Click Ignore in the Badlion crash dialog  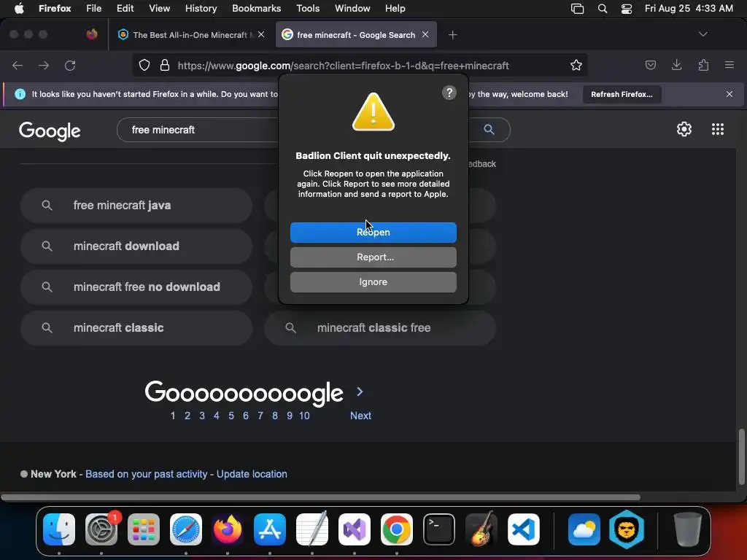(x=373, y=282)
